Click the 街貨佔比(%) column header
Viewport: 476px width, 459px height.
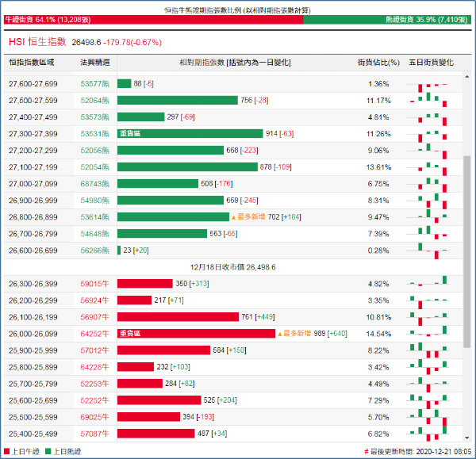pyautogui.click(x=378, y=62)
